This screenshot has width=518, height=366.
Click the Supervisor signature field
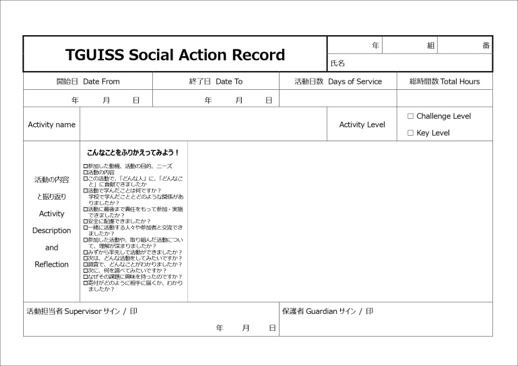(151, 319)
